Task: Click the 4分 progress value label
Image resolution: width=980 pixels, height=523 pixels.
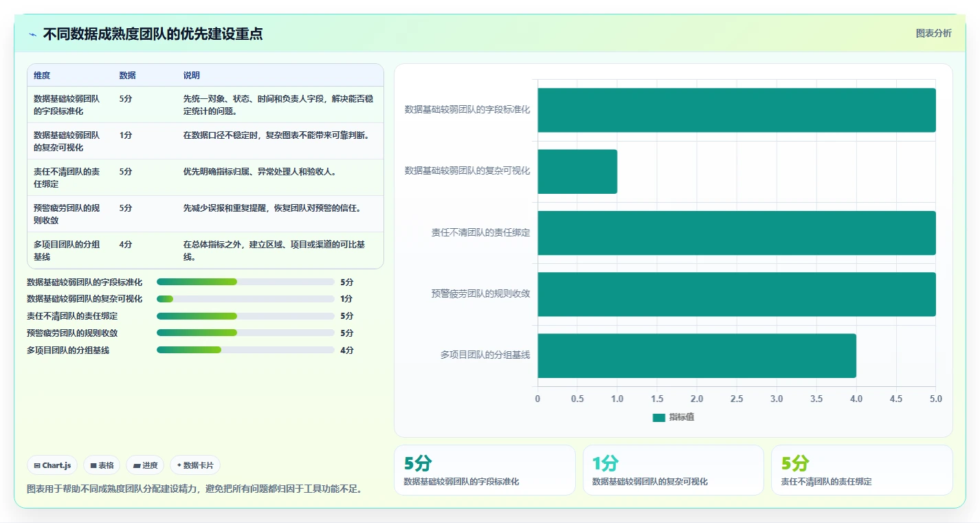Action: pyautogui.click(x=347, y=350)
